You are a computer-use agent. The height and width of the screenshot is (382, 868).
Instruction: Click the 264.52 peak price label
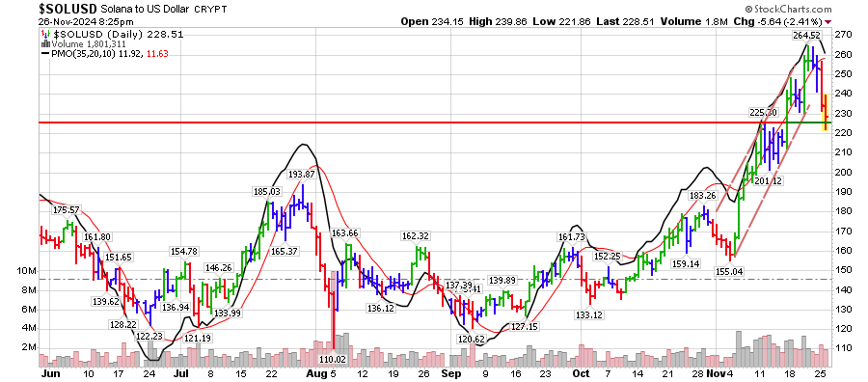point(805,36)
